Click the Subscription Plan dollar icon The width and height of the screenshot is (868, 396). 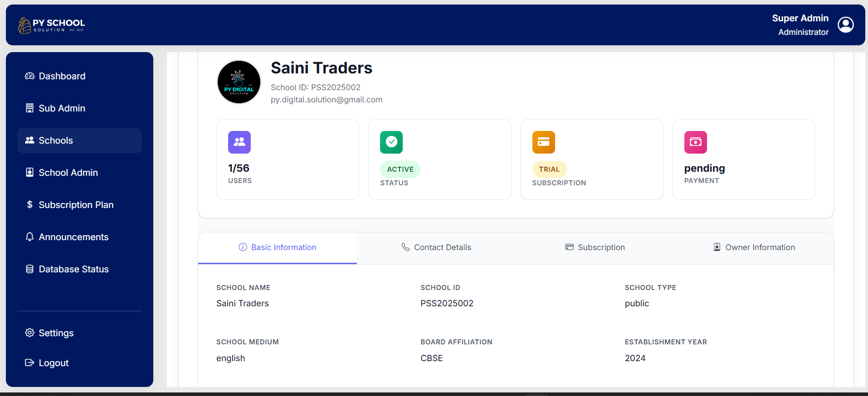[29, 205]
